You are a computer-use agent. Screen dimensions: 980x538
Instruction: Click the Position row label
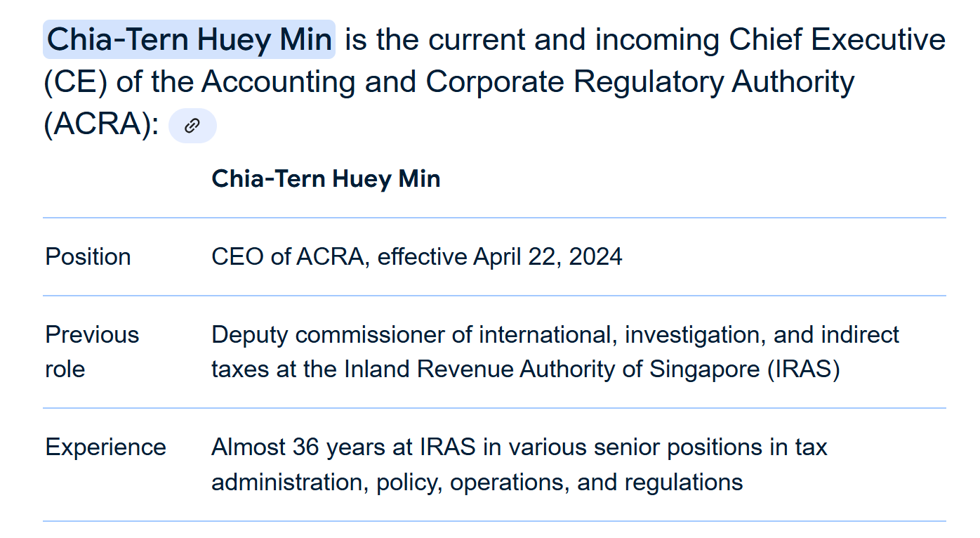tap(88, 256)
